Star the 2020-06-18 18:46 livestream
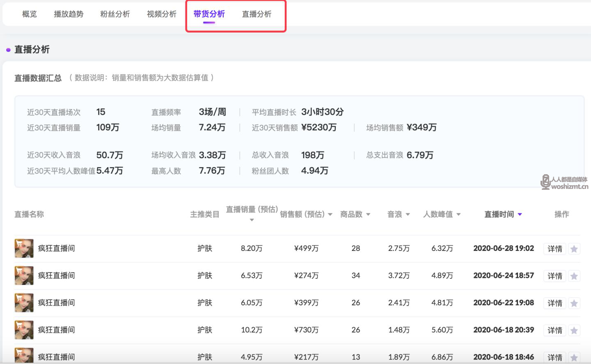Viewport: 591px width, 364px height. point(574,357)
